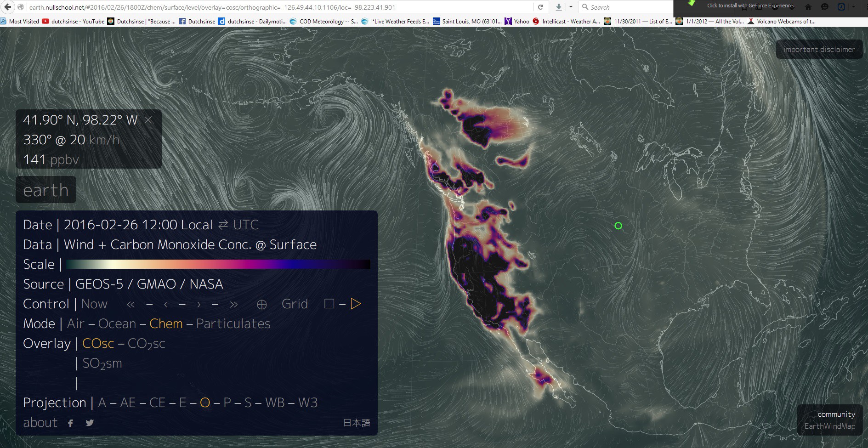
Task: Open the Firefox downloads arrow icon
Action: 558,7
